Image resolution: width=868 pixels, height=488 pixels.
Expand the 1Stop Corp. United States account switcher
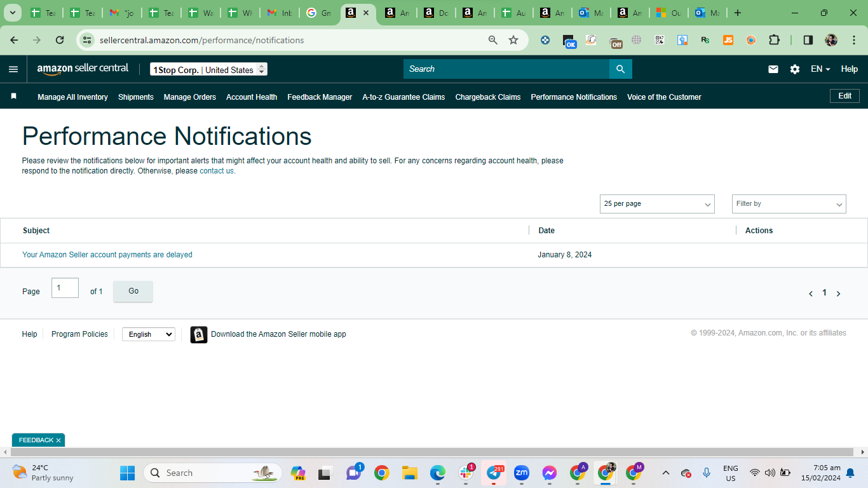click(x=208, y=69)
